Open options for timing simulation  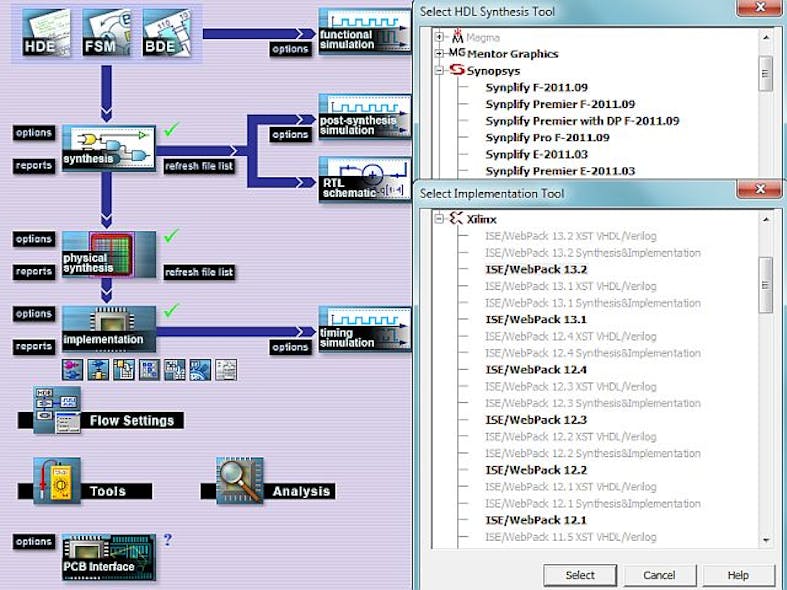click(x=290, y=347)
